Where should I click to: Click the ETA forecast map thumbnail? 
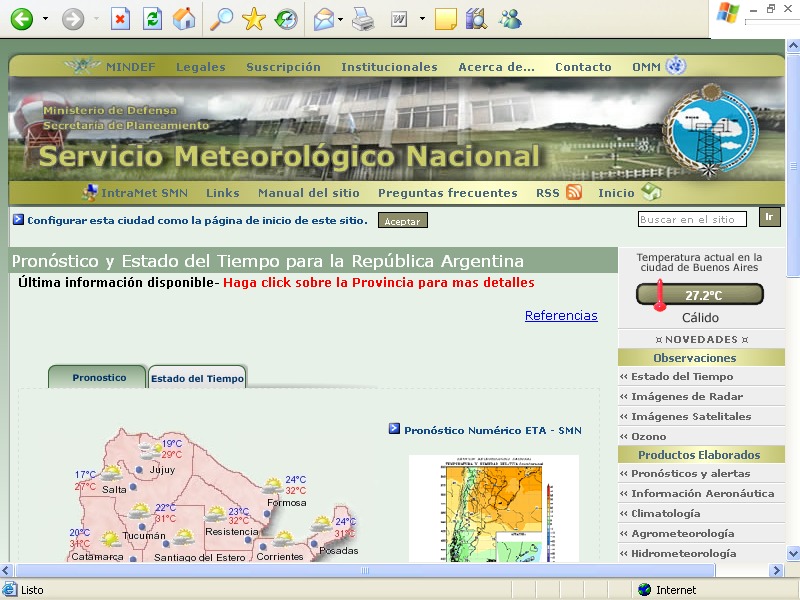pyautogui.click(x=494, y=508)
